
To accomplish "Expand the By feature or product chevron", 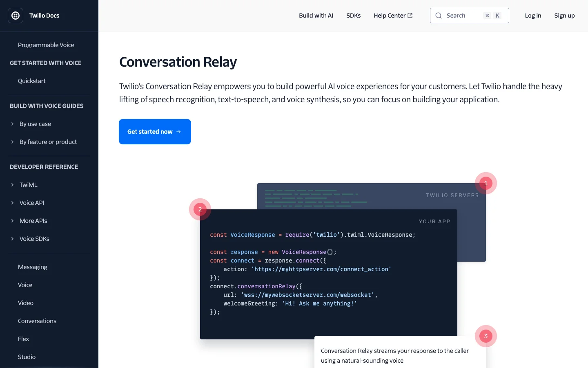I will (12, 142).
